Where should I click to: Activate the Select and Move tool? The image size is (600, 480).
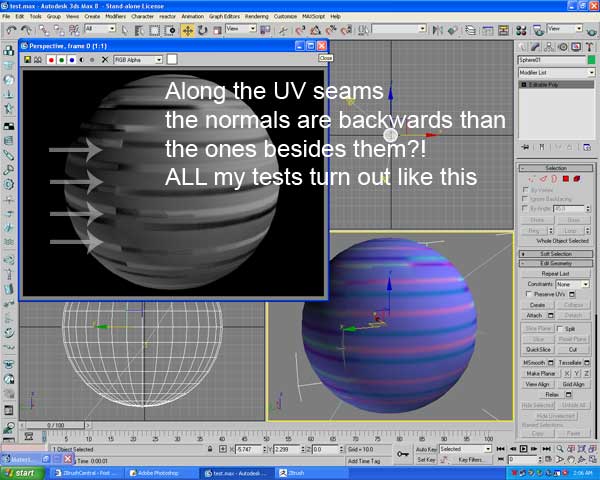tap(188, 30)
